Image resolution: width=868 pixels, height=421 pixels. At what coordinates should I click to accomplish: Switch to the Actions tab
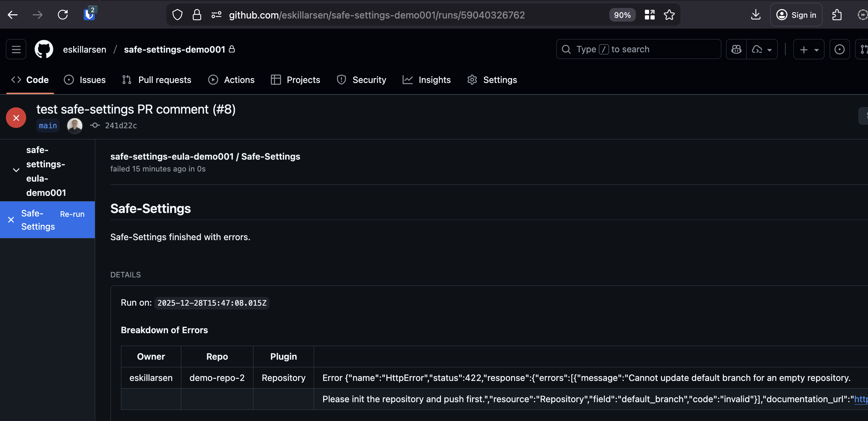coord(231,80)
